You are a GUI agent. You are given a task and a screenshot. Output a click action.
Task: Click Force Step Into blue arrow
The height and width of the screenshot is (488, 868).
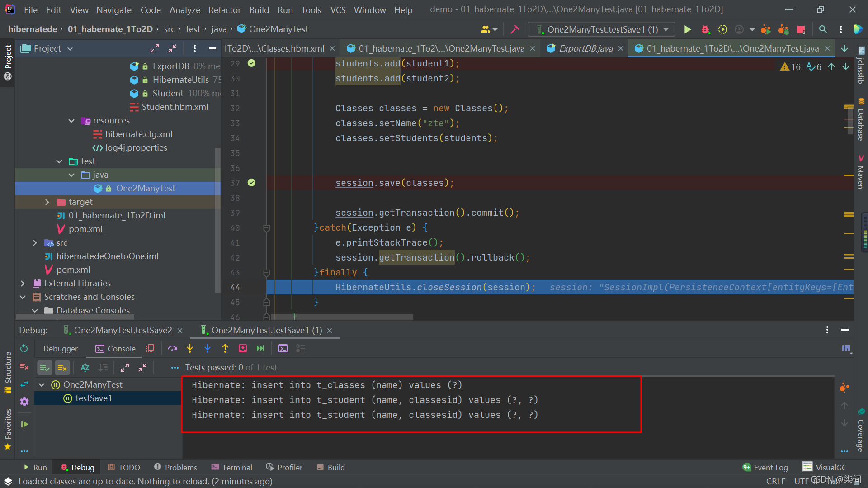click(208, 348)
